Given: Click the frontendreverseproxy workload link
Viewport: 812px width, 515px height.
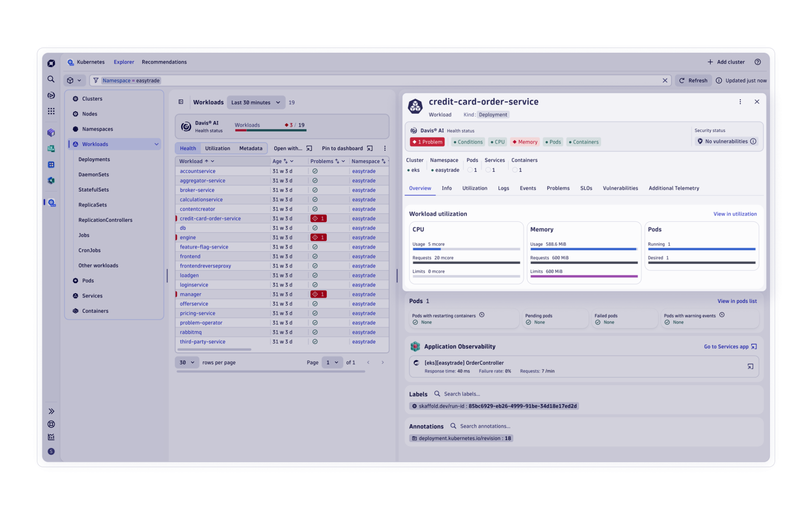Looking at the screenshot, I should tap(205, 266).
